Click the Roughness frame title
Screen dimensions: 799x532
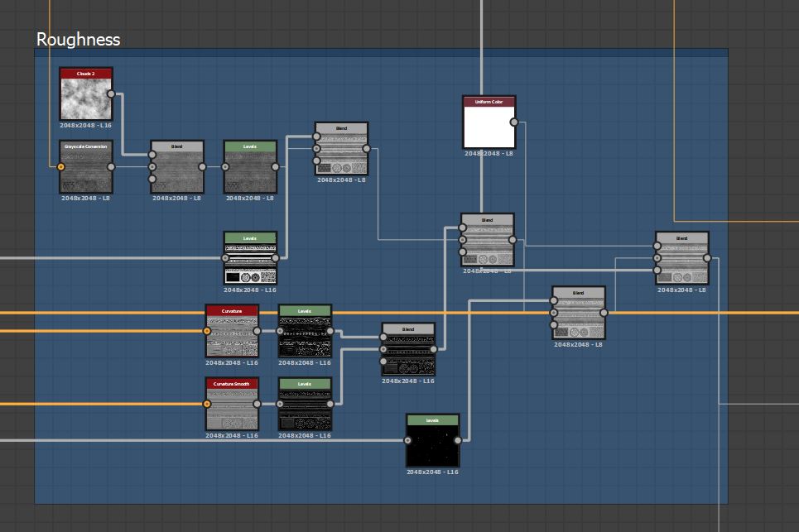tap(79, 40)
